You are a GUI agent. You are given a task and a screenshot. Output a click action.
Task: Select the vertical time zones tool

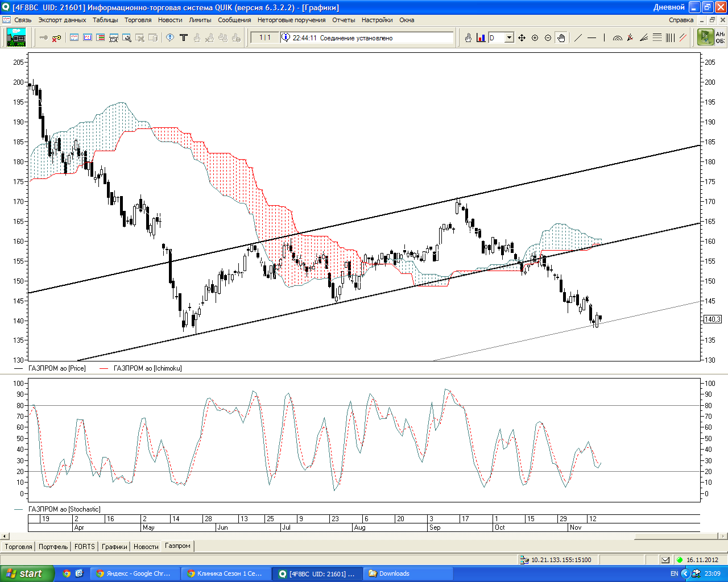point(670,38)
